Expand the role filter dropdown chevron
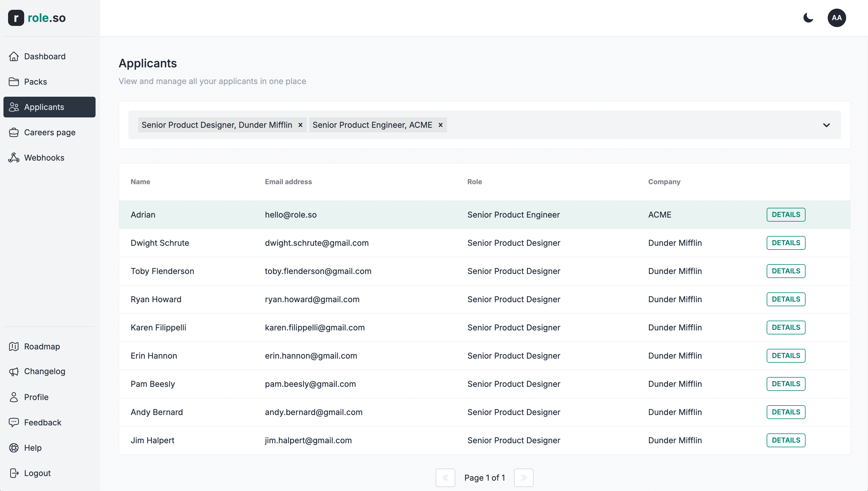This screenshot has height=491, width=868. [826, 125]
